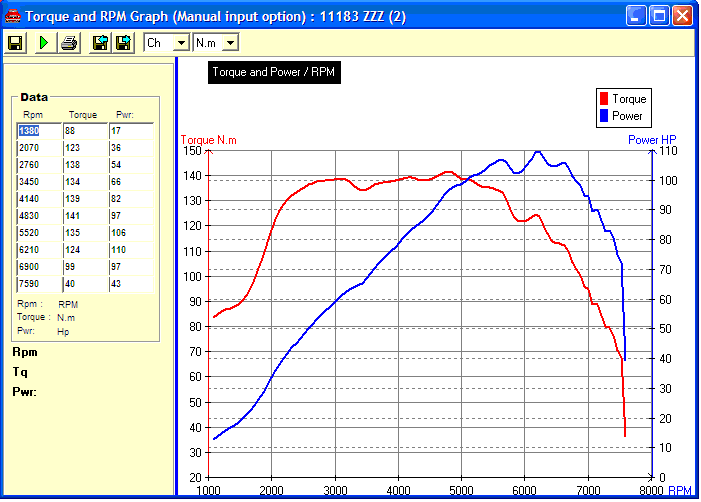Click the Pwr field showing 43
701x502 pixels.
tap(130, 284)
